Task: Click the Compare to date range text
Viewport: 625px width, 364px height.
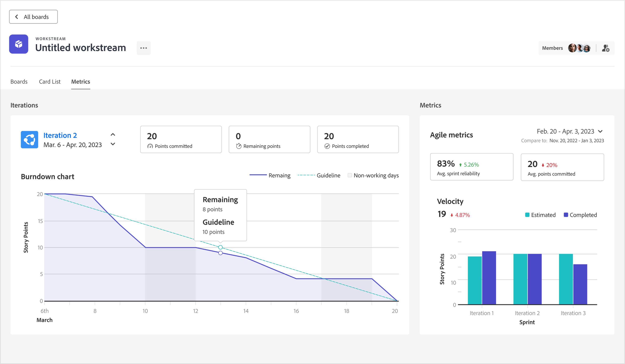Action: [x=576, y=141]
